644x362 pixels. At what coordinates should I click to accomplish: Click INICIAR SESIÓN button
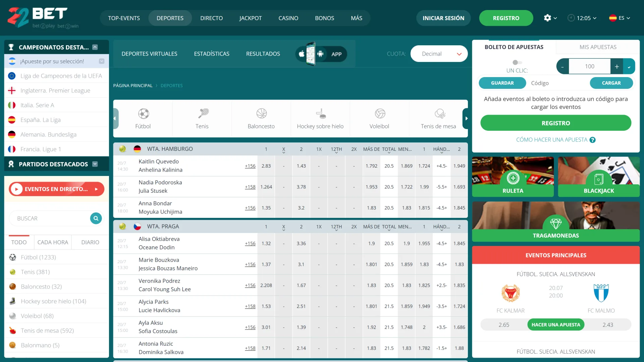click(x=443, y=18)
